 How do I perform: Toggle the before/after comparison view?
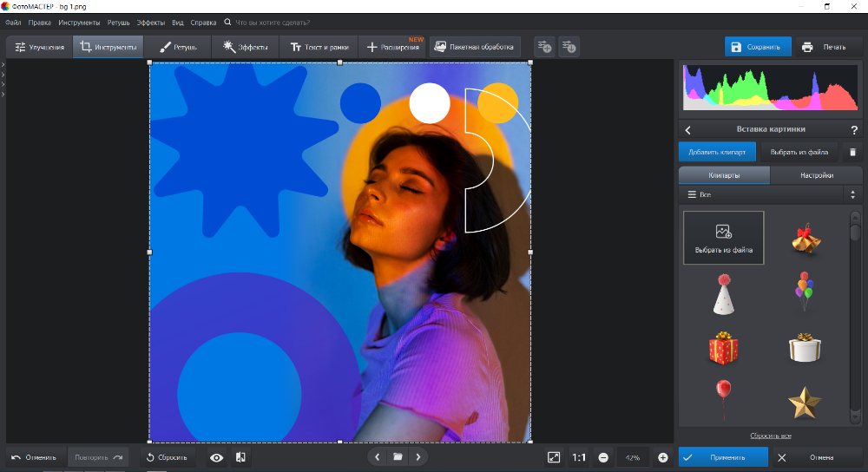[240, 457]
